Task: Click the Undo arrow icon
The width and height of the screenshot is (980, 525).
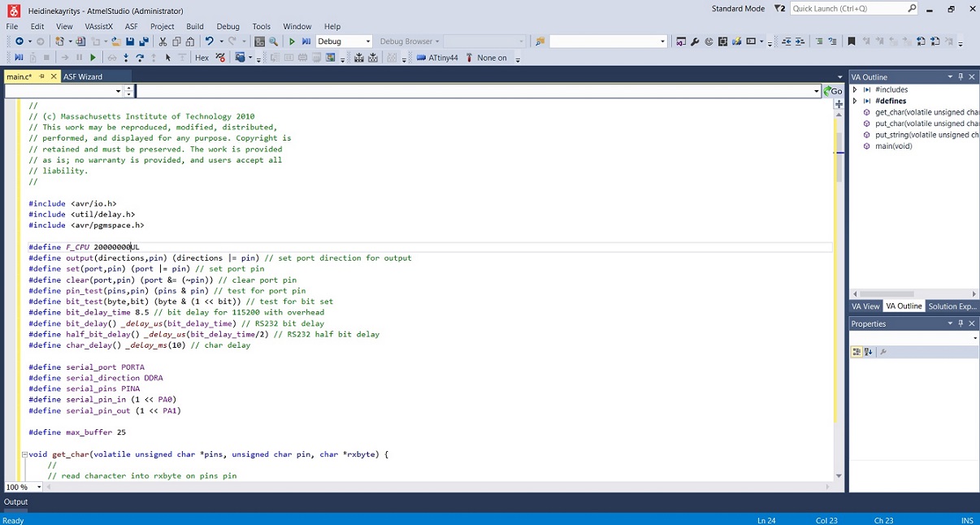Action: click(209, 41)
